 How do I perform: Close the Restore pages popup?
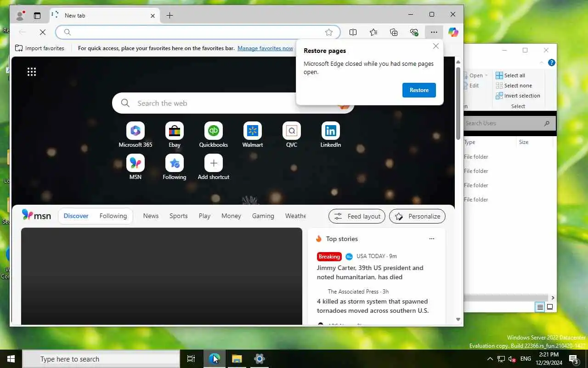[x=436, y=46]
